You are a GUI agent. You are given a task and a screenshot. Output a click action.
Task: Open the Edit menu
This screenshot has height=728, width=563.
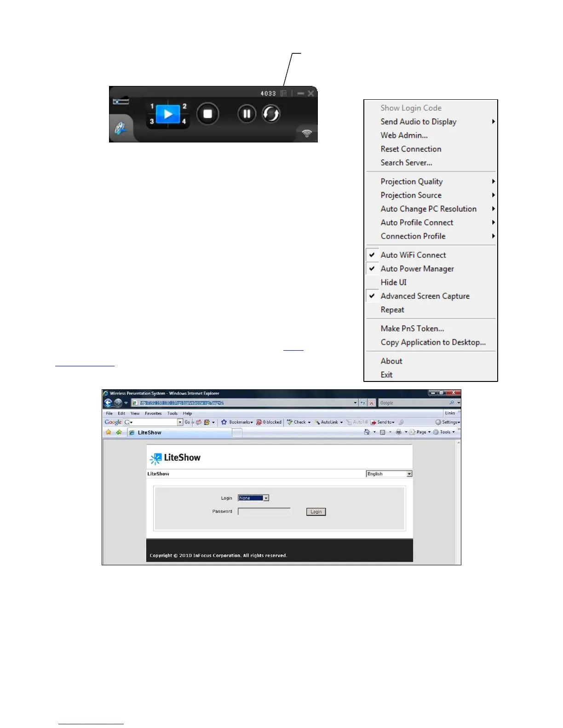pyautogui.click(x=121, y=413)
